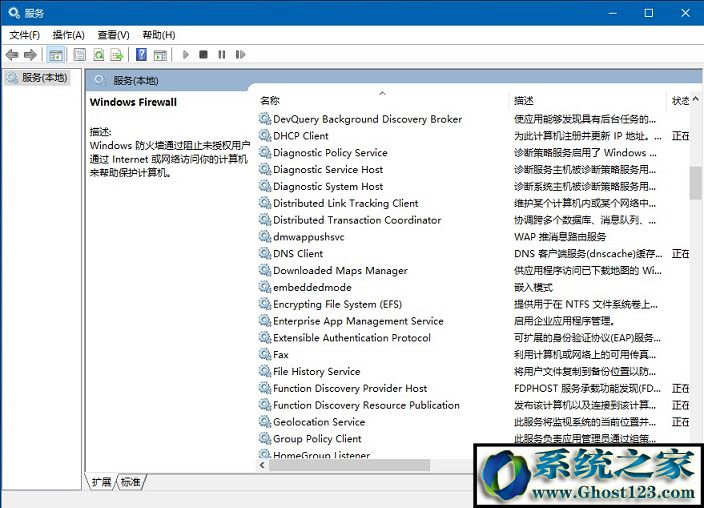
Task: Sort by the 状态 column header
Action: pyautogui.click(x=680, y=100)
